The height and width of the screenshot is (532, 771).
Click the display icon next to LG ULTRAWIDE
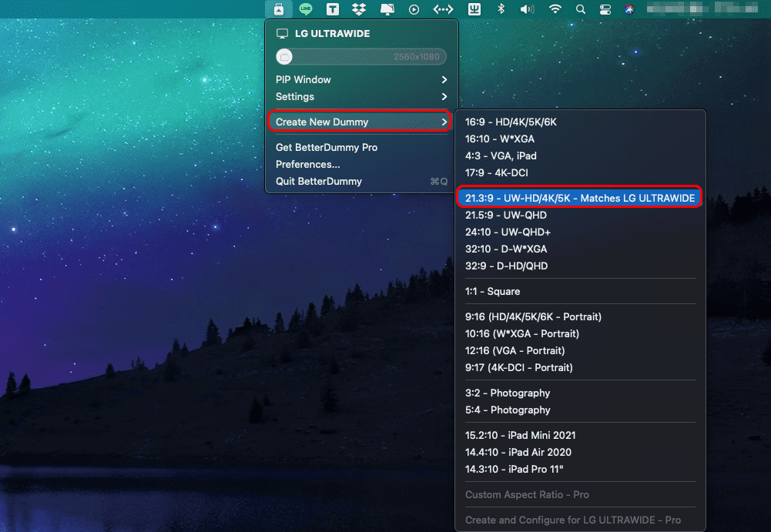282,33
